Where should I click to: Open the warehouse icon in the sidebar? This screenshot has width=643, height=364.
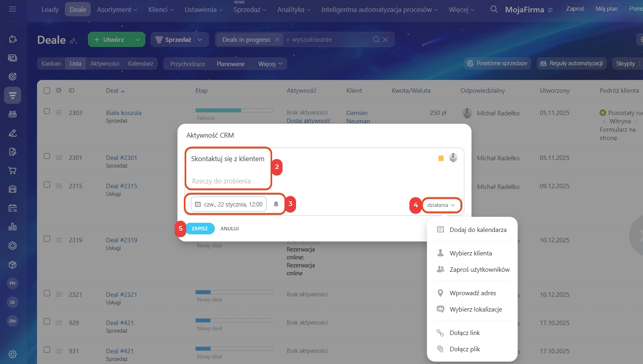[x=13, y=189]
